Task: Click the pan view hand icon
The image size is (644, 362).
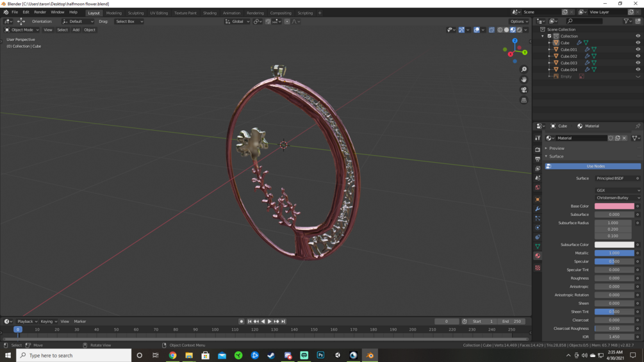Action: (x=524, y=79)
